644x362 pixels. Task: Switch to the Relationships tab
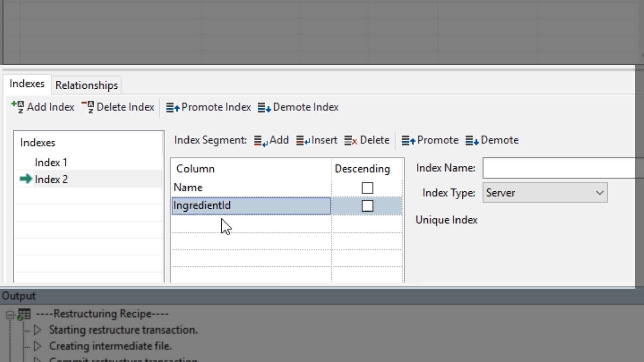(x=87, y=85)
